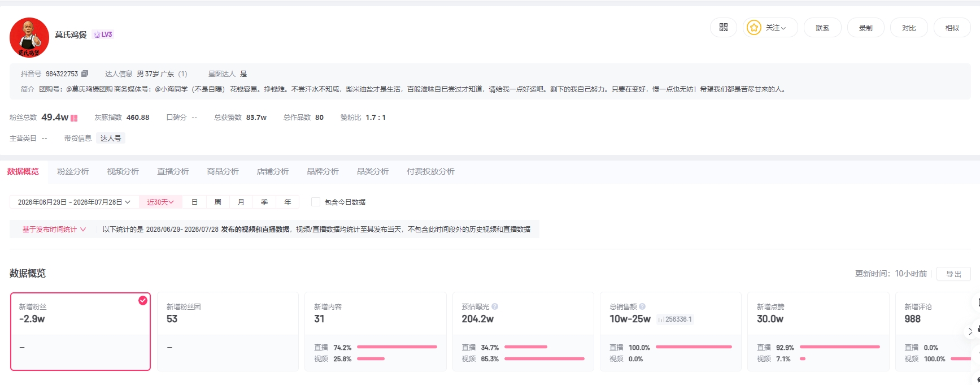Select the 新增粉丝 card
Viewport: 980px width, 385px height.
[x=81, y=331]
